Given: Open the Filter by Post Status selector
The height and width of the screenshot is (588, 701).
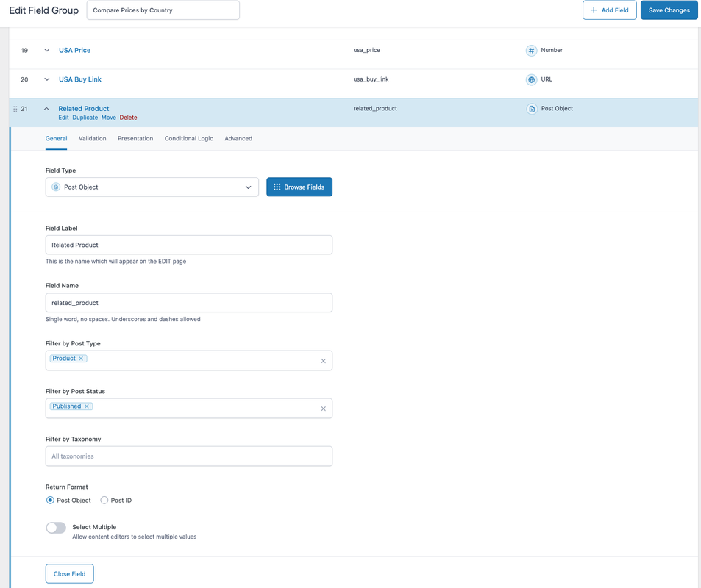Looking at the screenshot, I should 188,409.
